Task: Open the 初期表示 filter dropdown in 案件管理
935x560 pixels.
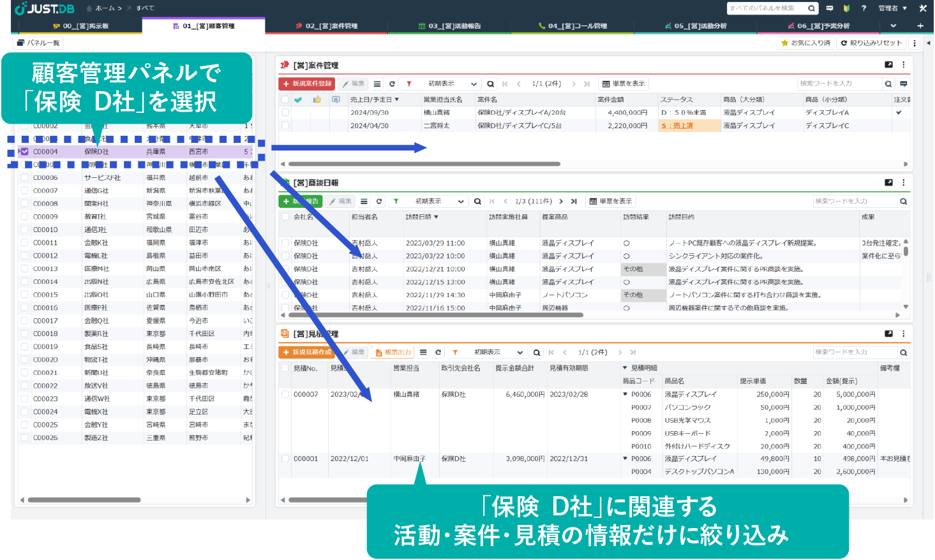Action: 452,84
